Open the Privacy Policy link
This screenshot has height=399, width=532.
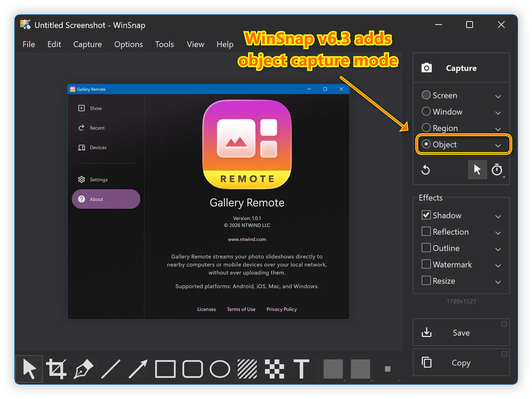tap(282, 309)
